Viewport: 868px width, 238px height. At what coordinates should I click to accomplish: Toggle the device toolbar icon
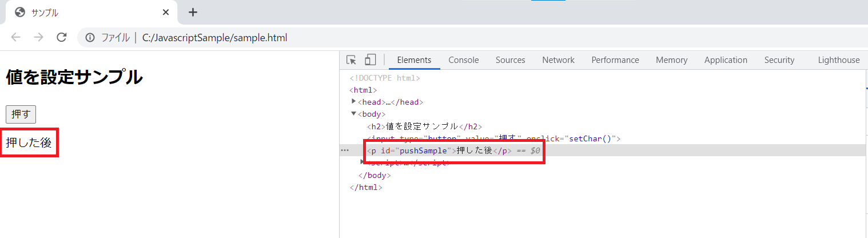point(371,60)
